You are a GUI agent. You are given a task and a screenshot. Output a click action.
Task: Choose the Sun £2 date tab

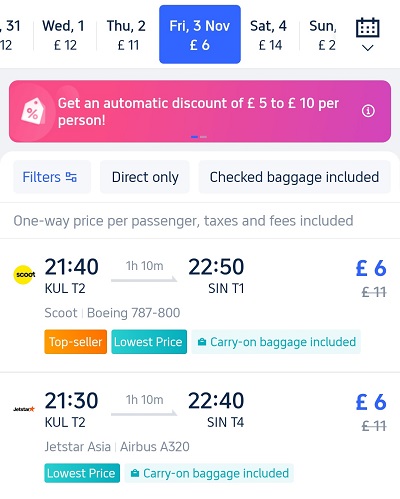[x=325, y=35]
